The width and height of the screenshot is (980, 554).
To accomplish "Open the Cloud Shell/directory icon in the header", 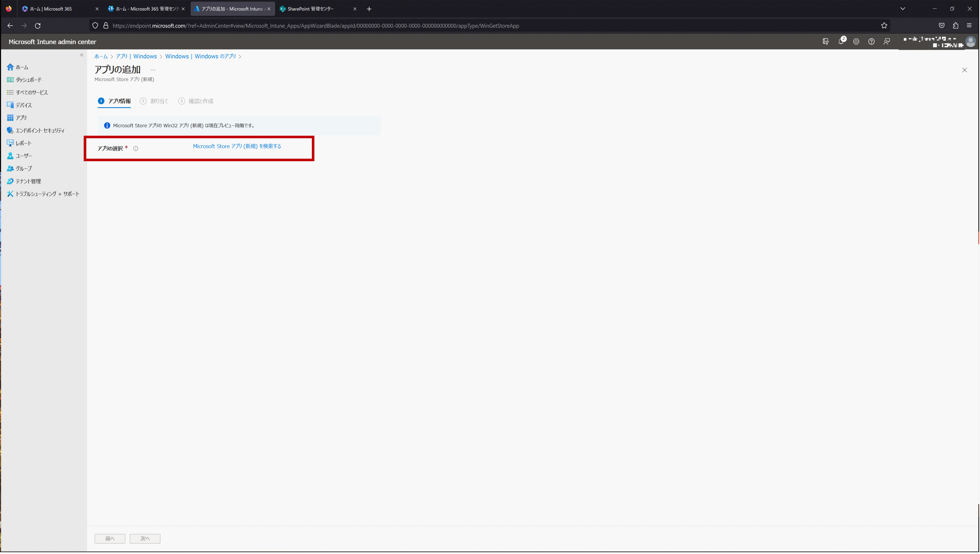I will pyautogui.click(x=826, y=42).
